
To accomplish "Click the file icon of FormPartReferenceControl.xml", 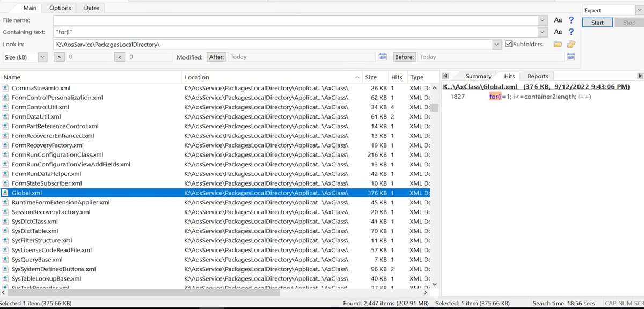I will [x=6, y=126].
